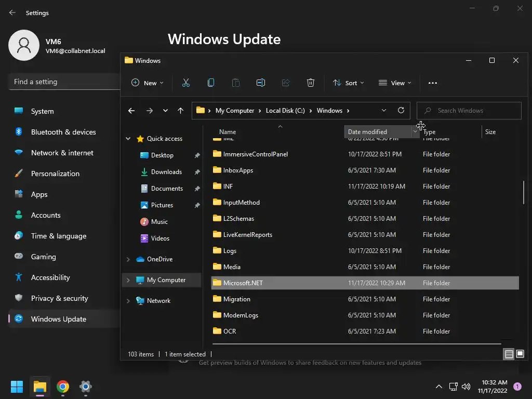Go back using Explorer's back arrow
532x399 pixels.
coord(131,111)
